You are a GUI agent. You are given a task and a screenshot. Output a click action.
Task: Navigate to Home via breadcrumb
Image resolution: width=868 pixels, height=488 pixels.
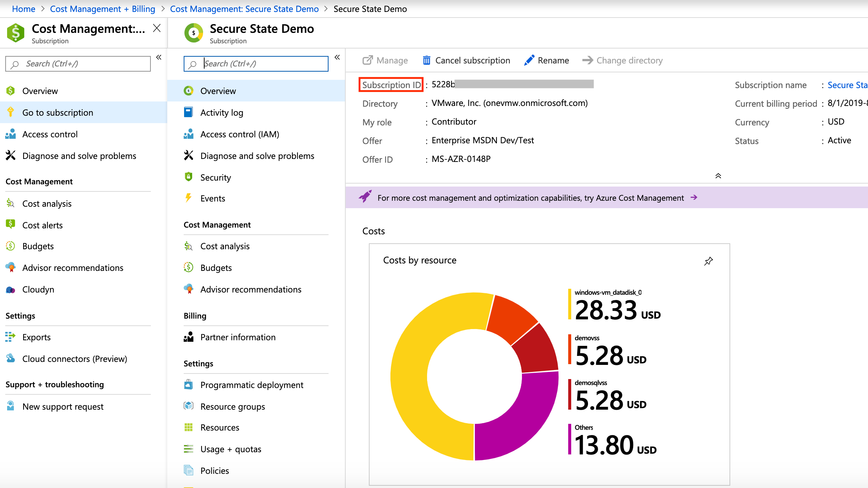(23, 9)
